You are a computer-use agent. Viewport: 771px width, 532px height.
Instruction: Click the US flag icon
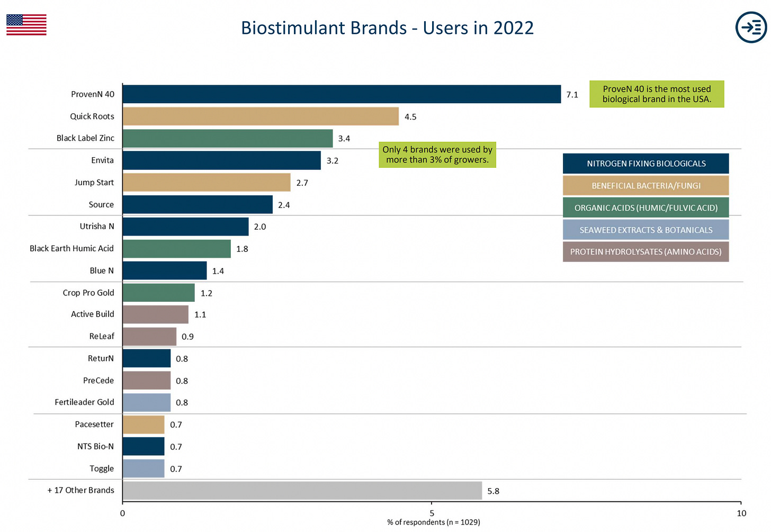tap(25, 24)
